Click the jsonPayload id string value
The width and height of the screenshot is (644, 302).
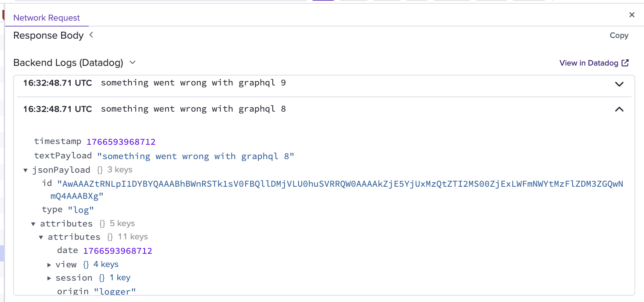click(x=337, y=190)
